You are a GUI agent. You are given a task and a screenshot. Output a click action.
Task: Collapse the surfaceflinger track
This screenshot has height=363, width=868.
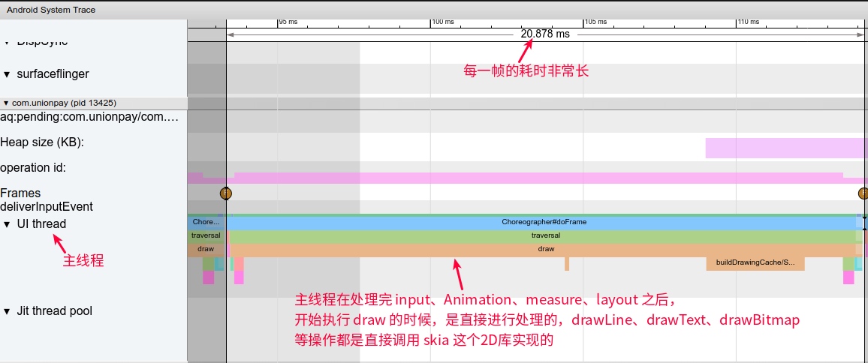tap(8, 74)
